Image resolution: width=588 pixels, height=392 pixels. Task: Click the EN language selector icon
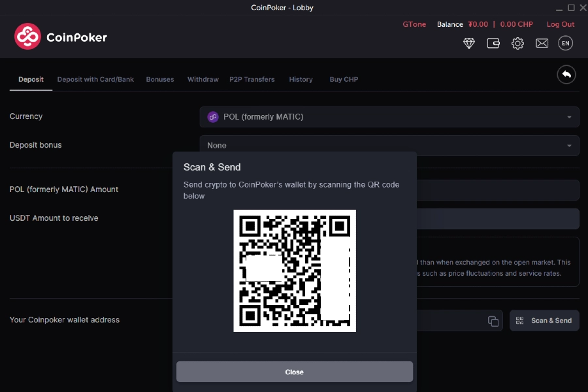tap(566, 44)
